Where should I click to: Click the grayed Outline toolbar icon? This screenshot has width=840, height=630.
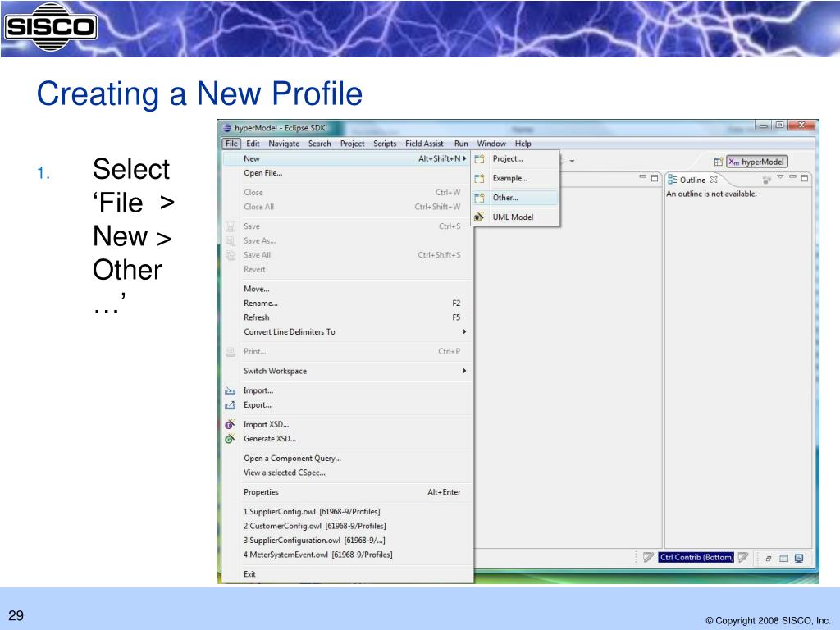[x=767, y=180]
